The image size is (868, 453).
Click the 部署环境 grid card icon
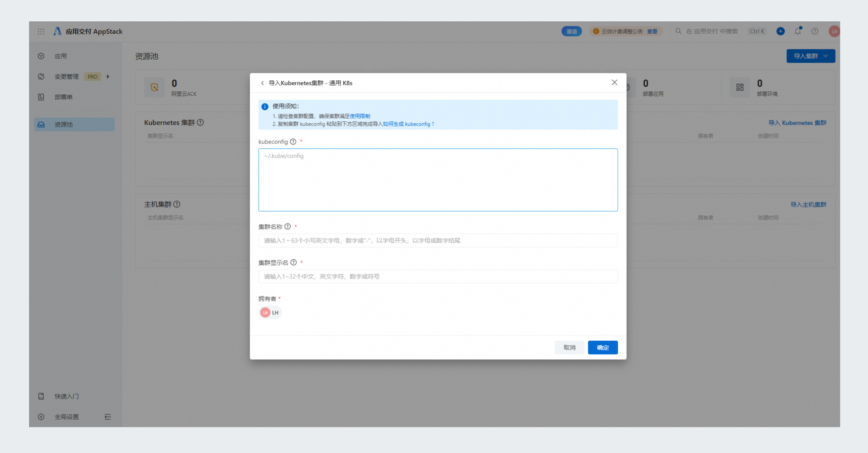pyautogui.click(x=740, y=87)
